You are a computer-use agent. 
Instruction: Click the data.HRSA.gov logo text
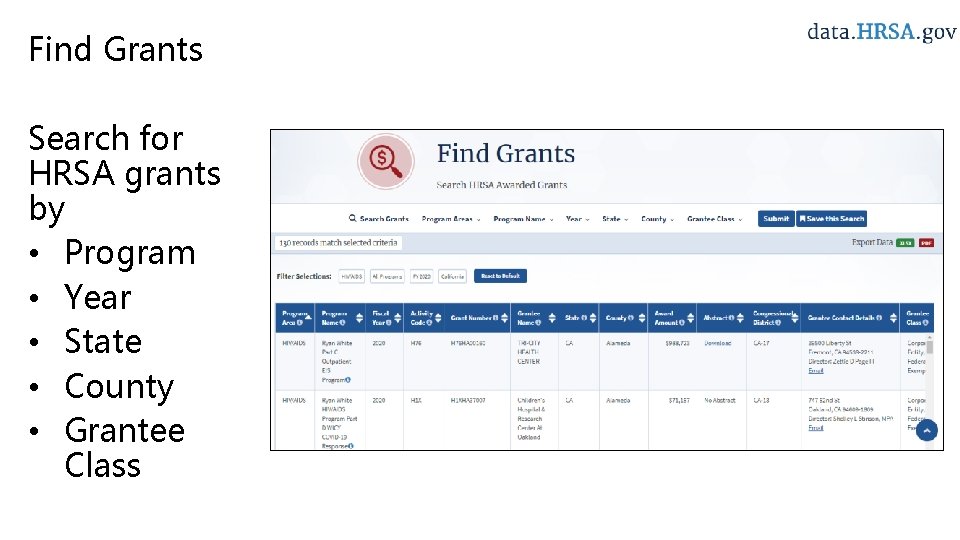881,32
